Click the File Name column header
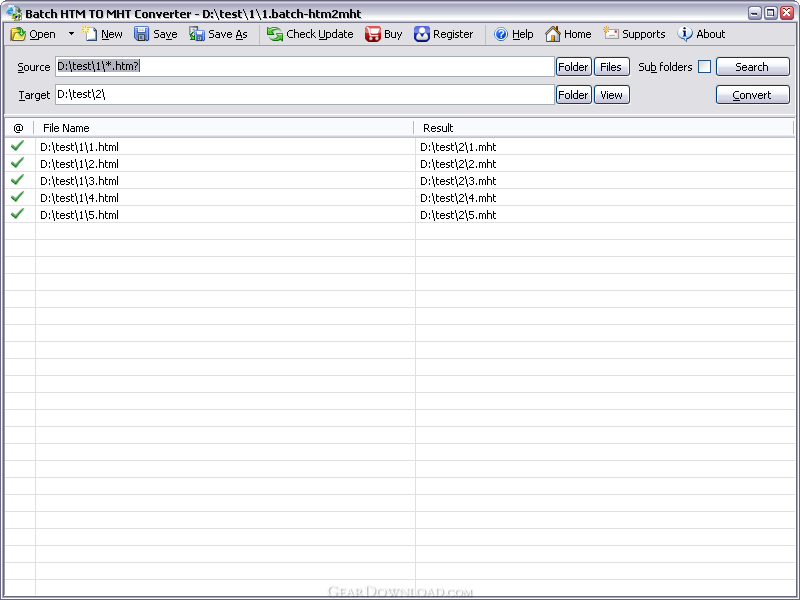 pyautogui.click(x=223, y=128)
